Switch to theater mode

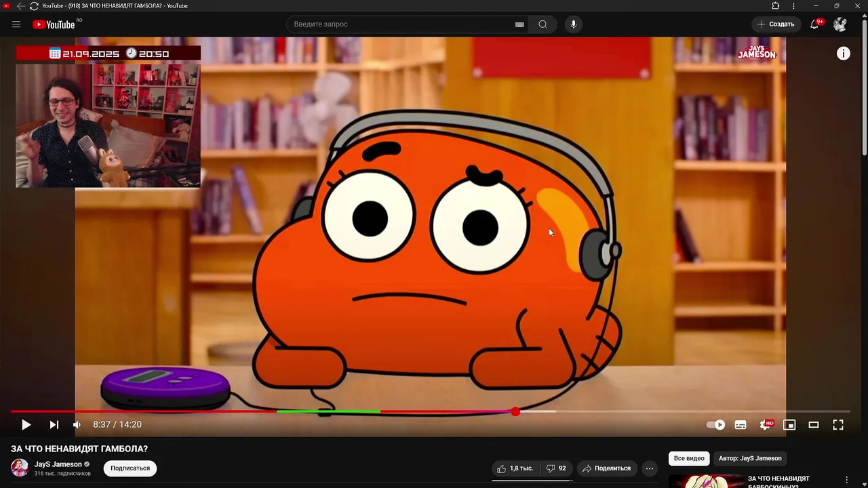(x=814, y=425)
